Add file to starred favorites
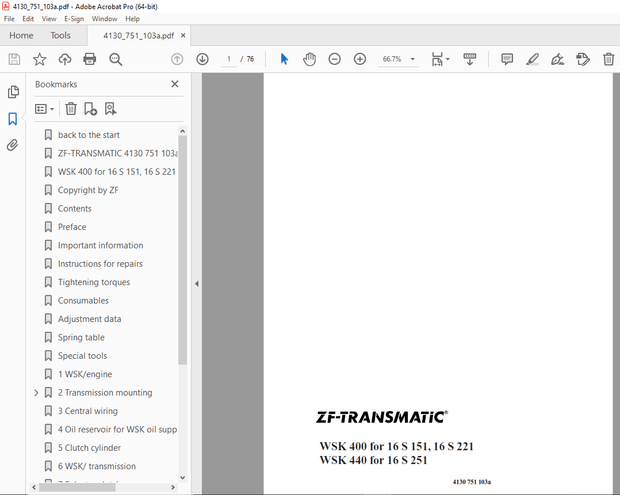The image size is (620, 495). (40, 59)
